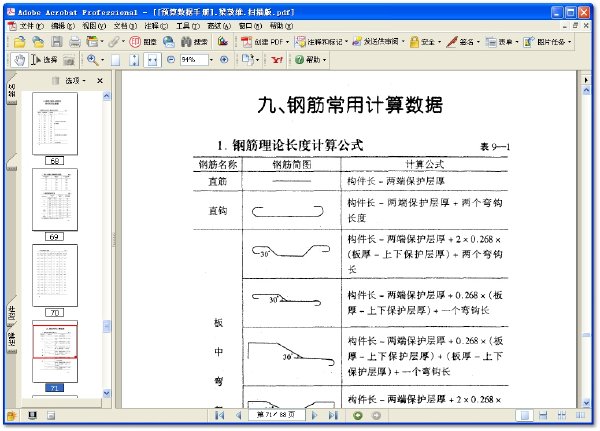The height and width of the screenshot is (431, 600).
Task: Click the green Previous View button
Action: click(358, 415)
